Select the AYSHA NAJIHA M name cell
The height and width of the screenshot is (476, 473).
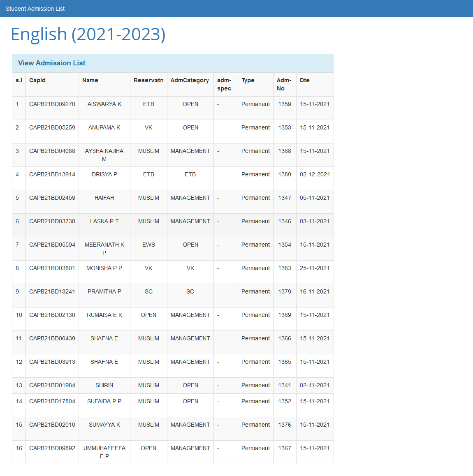[104, 155]
